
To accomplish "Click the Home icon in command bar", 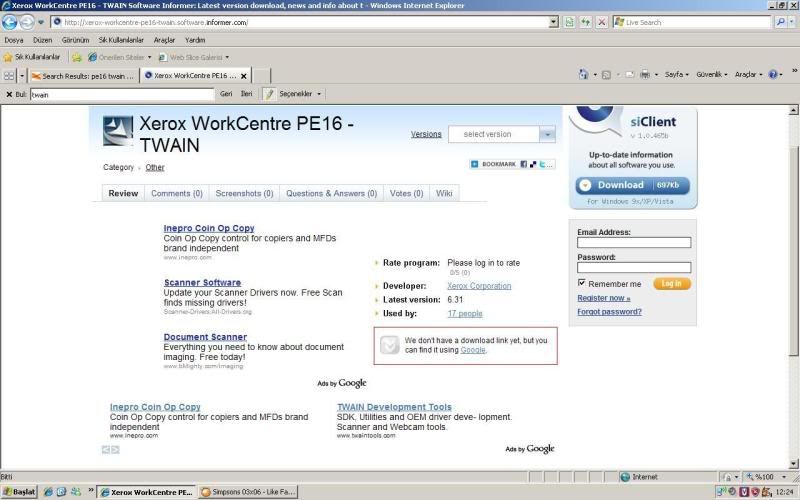I will click(584, 74).
